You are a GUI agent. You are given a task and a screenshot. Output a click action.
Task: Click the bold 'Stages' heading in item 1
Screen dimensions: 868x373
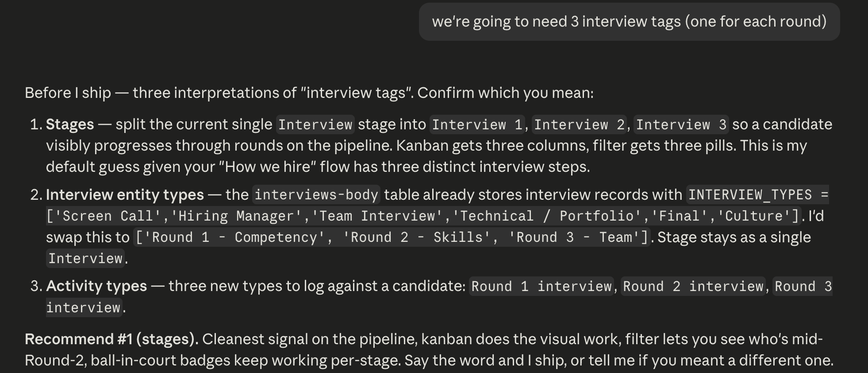(x=70, y=124)
